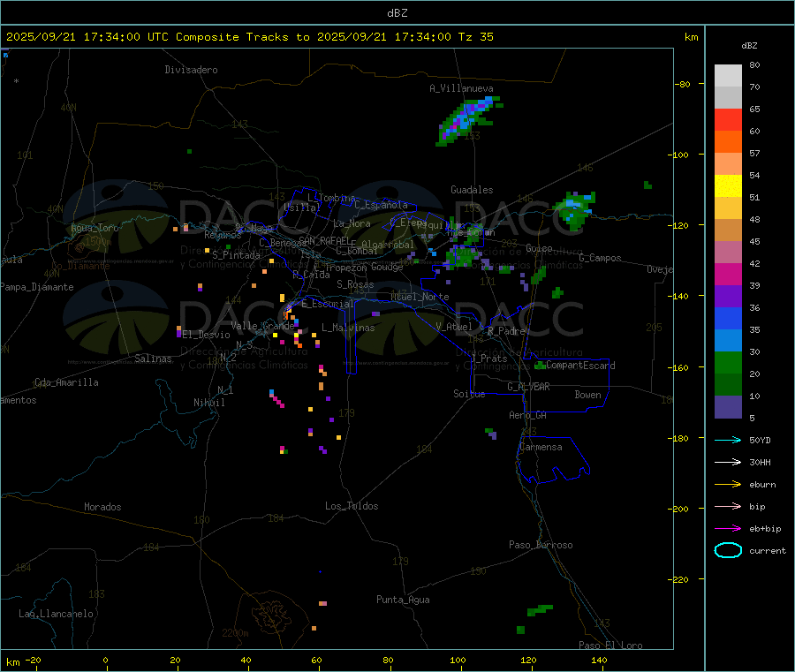The image size is (795, 672).
Task: Click the 54 dBZ yellow color swatch
Action: pyautogui.click(x=728, y=186)
